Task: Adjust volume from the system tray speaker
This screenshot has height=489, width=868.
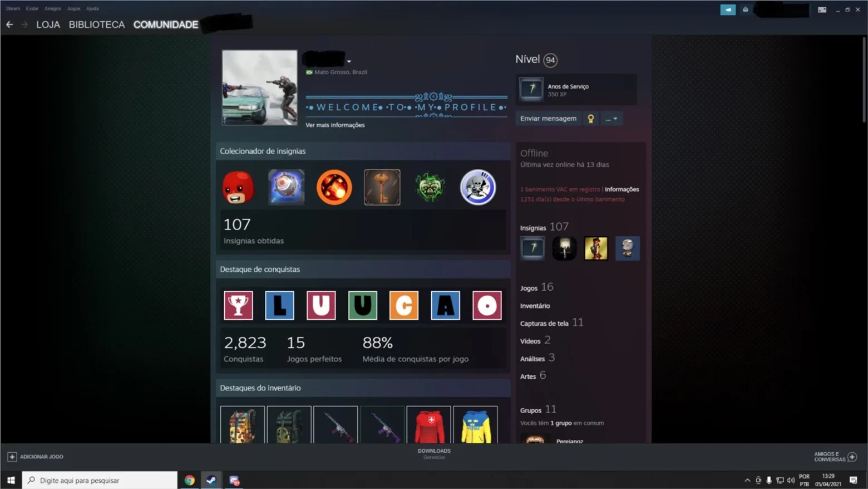Action: point(791,480)
